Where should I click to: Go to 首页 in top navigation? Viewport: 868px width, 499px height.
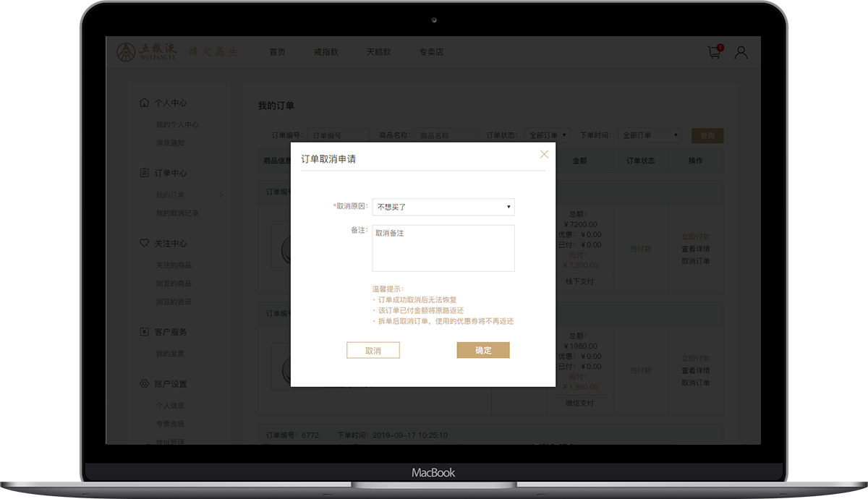pos(277,52)
